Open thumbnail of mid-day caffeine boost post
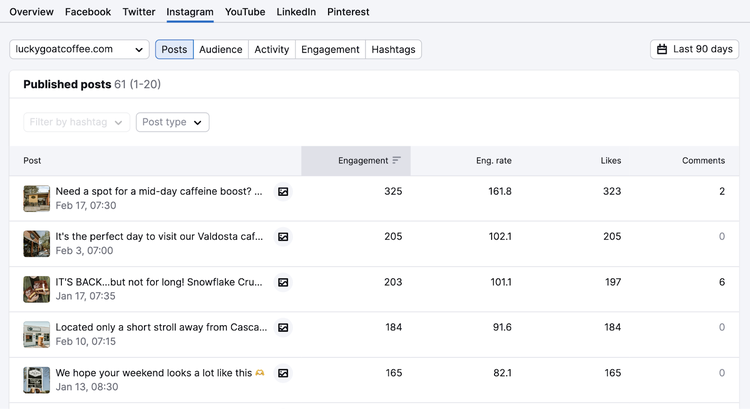 click(36, 199)
